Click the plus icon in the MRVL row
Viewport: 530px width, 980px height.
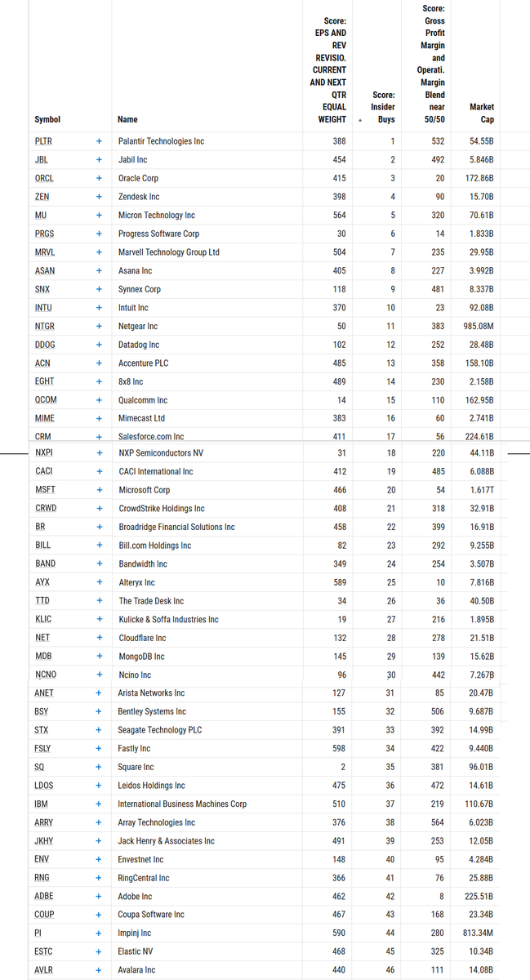coord(99,252)
